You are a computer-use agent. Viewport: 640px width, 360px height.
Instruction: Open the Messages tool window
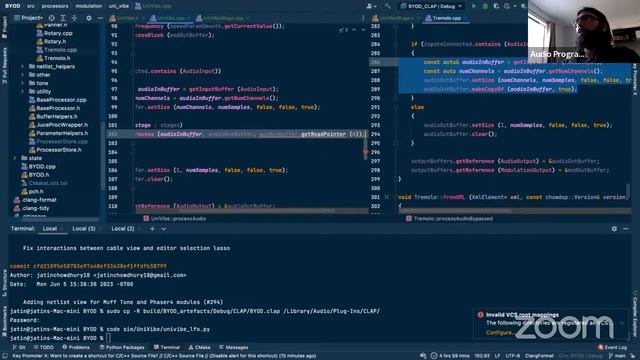[x=233, y=347]
